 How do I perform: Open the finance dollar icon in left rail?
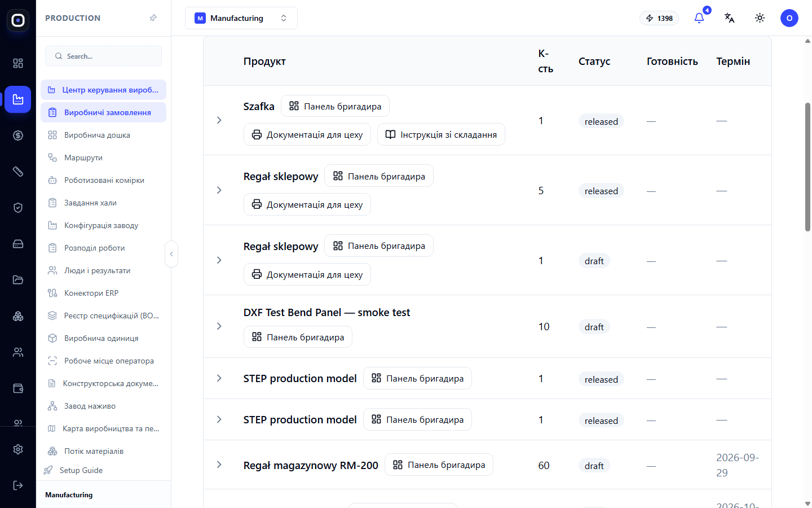click(18, 135)
